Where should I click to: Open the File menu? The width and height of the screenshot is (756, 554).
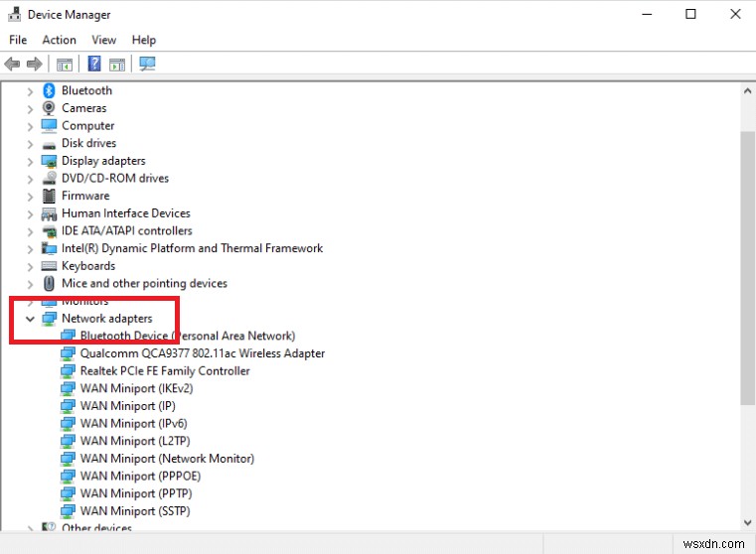pos(18,40)
